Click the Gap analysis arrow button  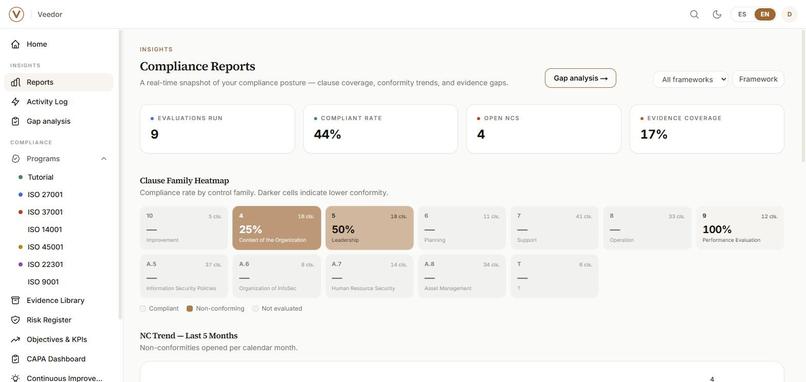coord(580,78)
